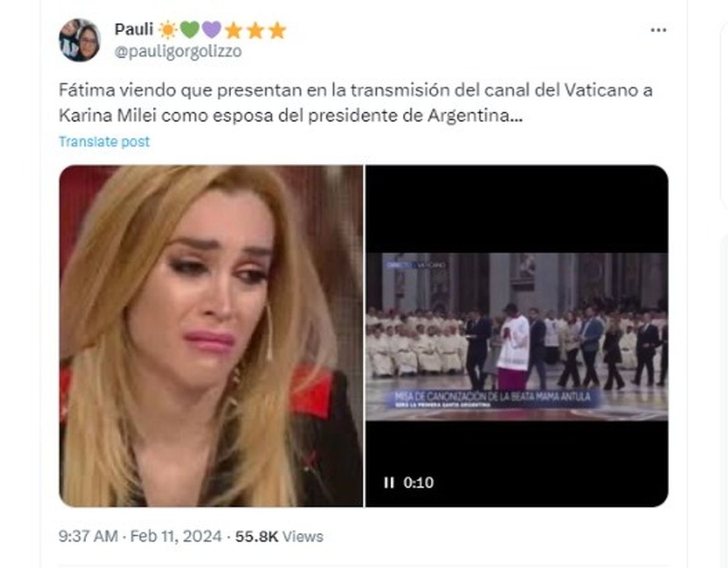Click the 0:10 video time indicator
Image resolution: width=728 pixels, height=568 pixels.
(x=419, y=483)
